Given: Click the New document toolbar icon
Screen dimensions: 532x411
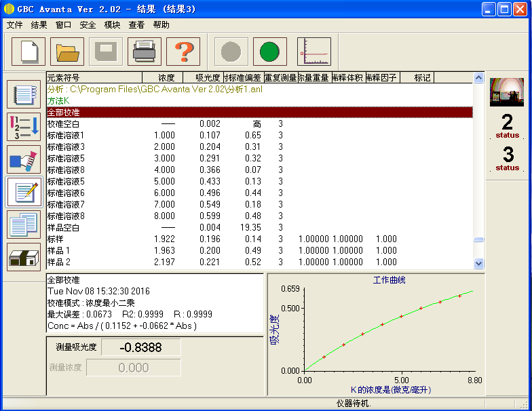Looking at the screenshot, I should (28, 52).
